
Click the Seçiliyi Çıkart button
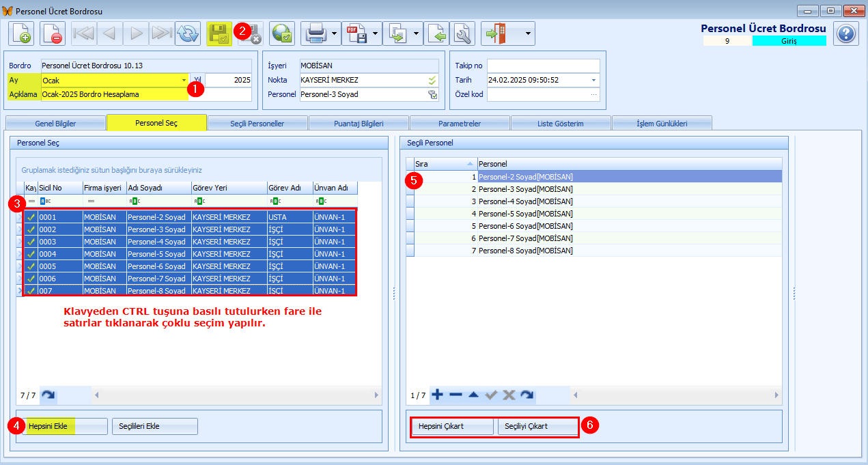[537, 426]
